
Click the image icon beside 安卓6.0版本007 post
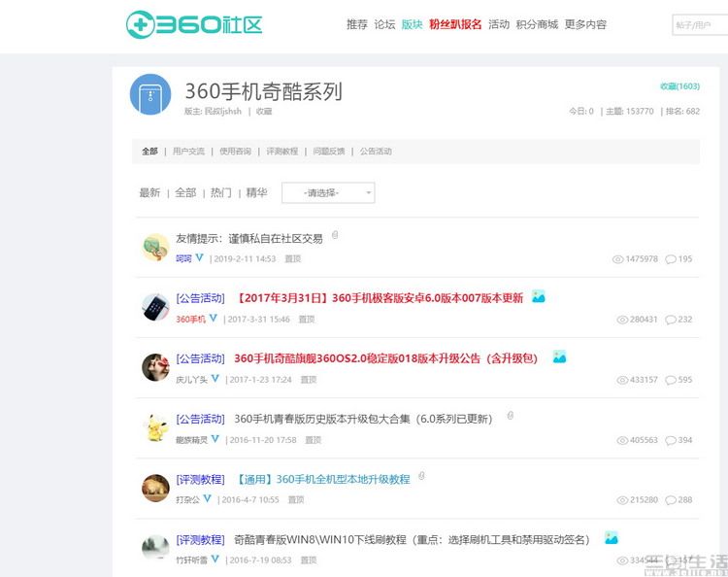click(538, 297)
